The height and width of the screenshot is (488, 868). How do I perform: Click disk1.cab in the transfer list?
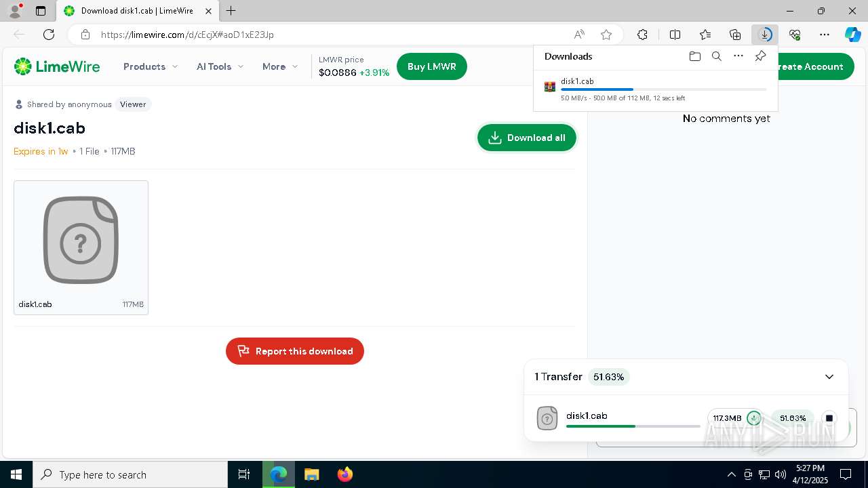click(x=587, y=415)
